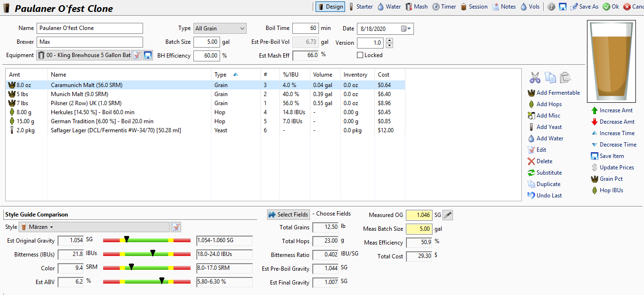Viewport: 644px width, 295px height.
Task: Open help question mark icon
Action: point(551,7)
